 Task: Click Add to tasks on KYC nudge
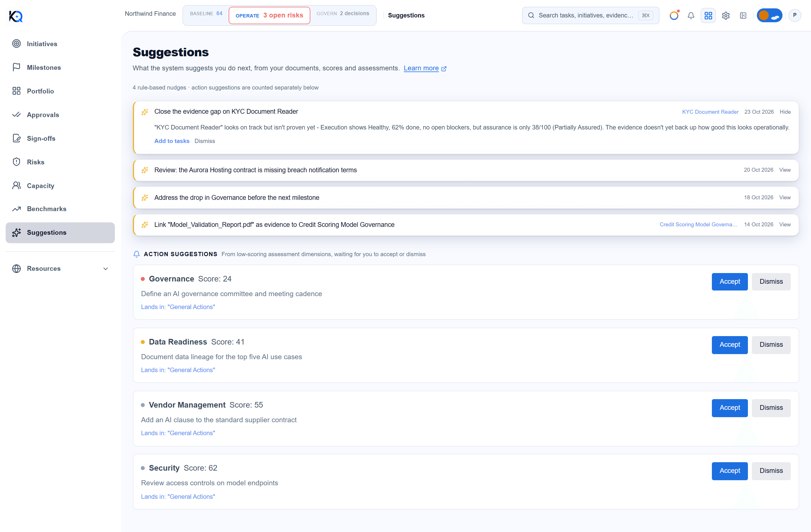pyautogui.click(x=172, y=141)
